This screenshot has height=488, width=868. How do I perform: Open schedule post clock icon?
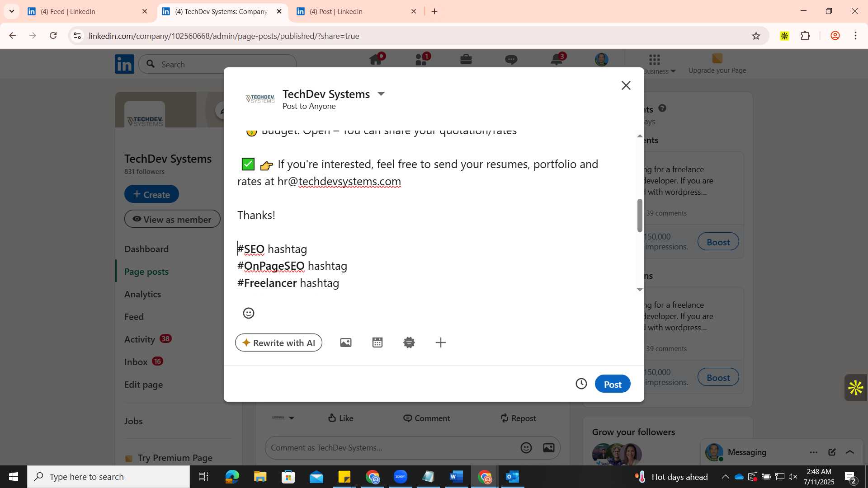point(581,384)
